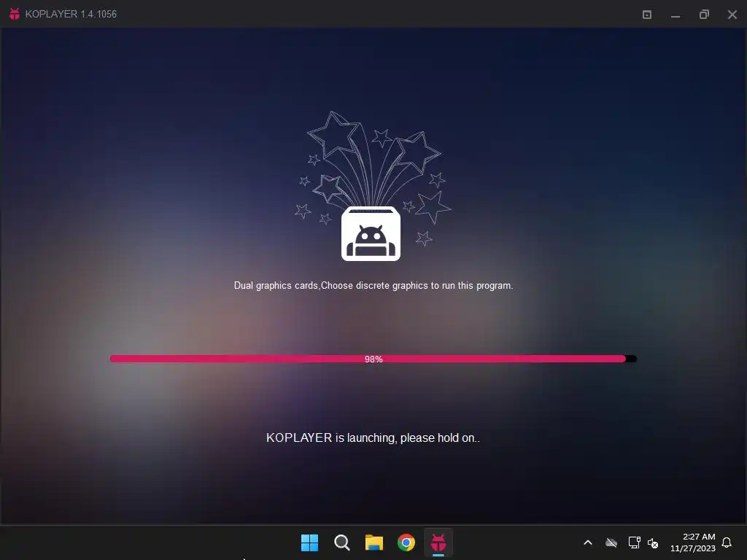This screenshot has height=560, width=747.
Task: Click the pink launch progress bar
Action: tap(373, 359)
